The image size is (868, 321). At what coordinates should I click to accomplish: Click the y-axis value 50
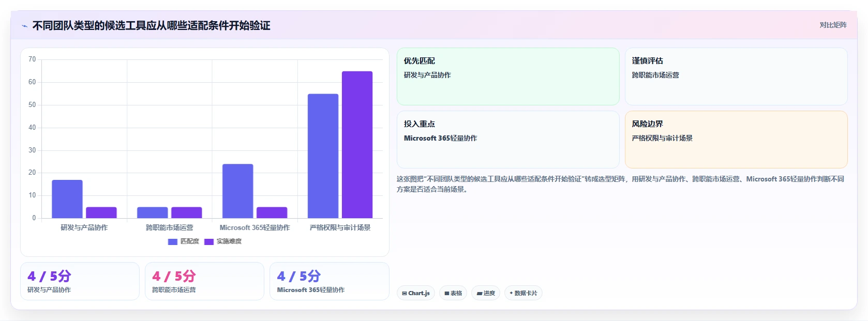(x=32, y=105)
